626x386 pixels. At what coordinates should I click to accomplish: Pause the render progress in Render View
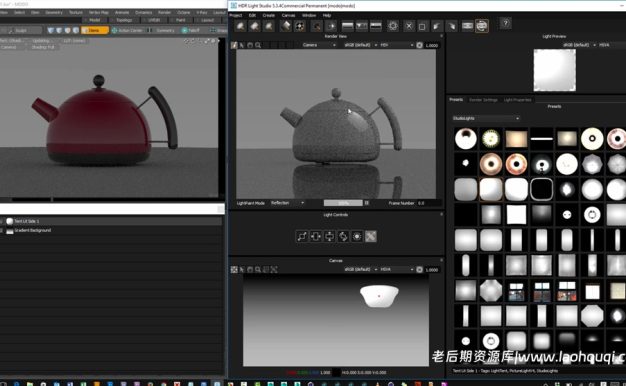pyautogui.click(x=366, y=203)
